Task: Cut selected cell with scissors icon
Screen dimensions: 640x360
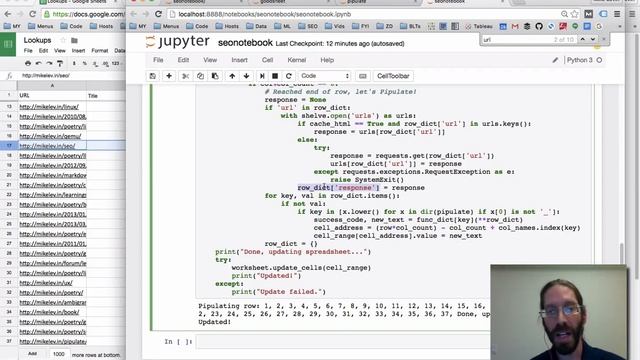Action: (185, 76)
